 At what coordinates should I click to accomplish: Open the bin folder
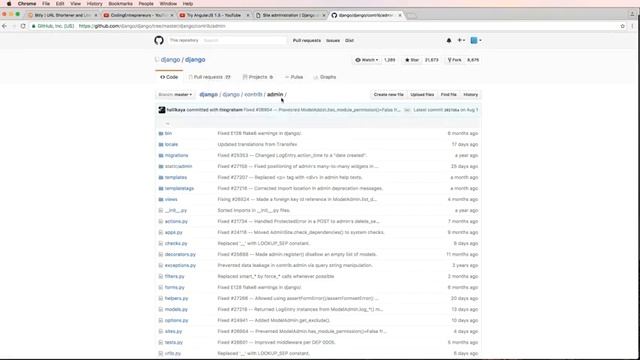(x=168, y=133)
